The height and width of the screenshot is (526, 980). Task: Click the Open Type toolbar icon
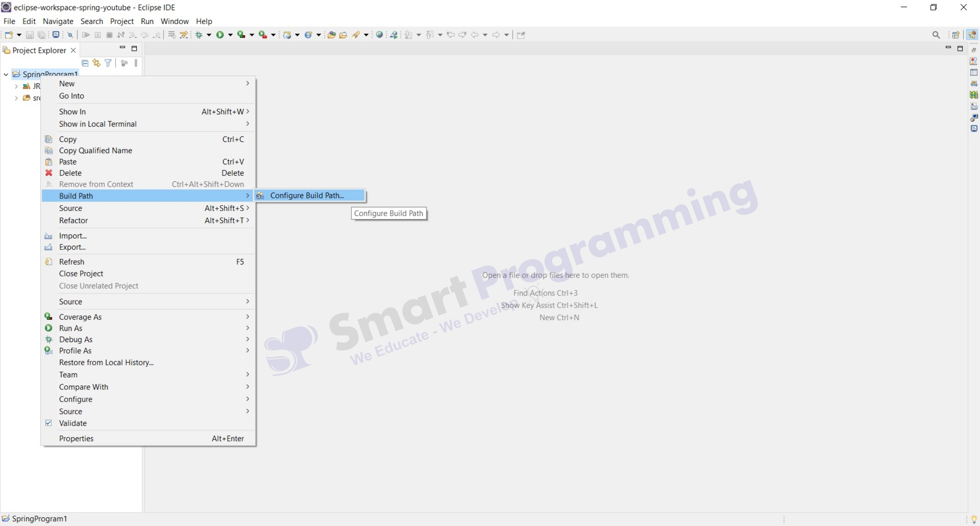[x=331, y=35]
